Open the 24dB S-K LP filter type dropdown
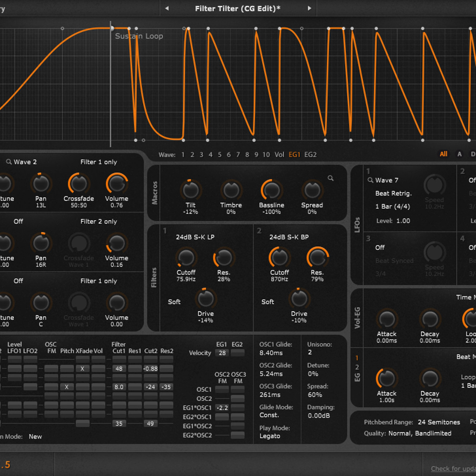This screenshot has width=476, height=476. click(195, 237)
